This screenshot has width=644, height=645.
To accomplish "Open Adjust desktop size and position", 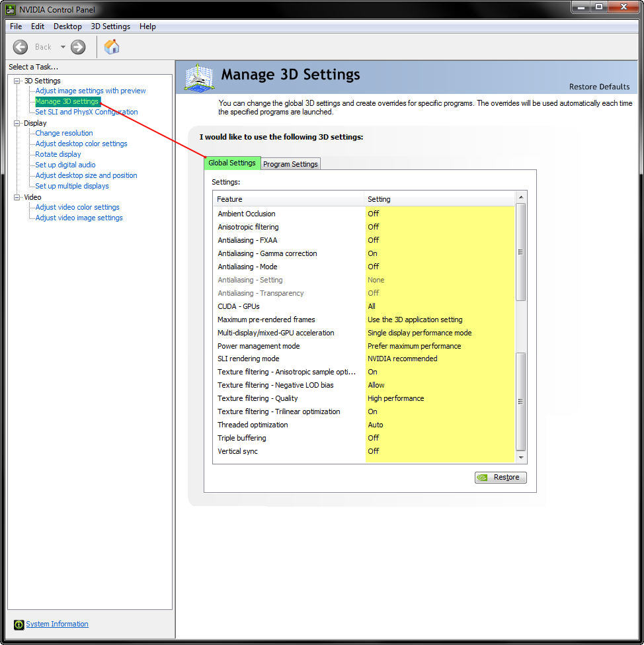I will (86, 175).
